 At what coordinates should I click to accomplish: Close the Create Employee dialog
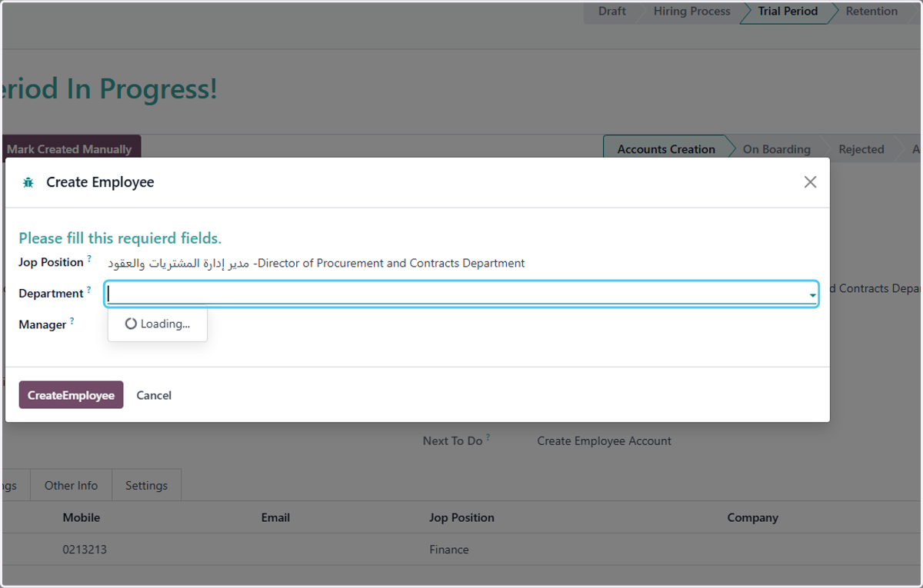tap(810, 182)
